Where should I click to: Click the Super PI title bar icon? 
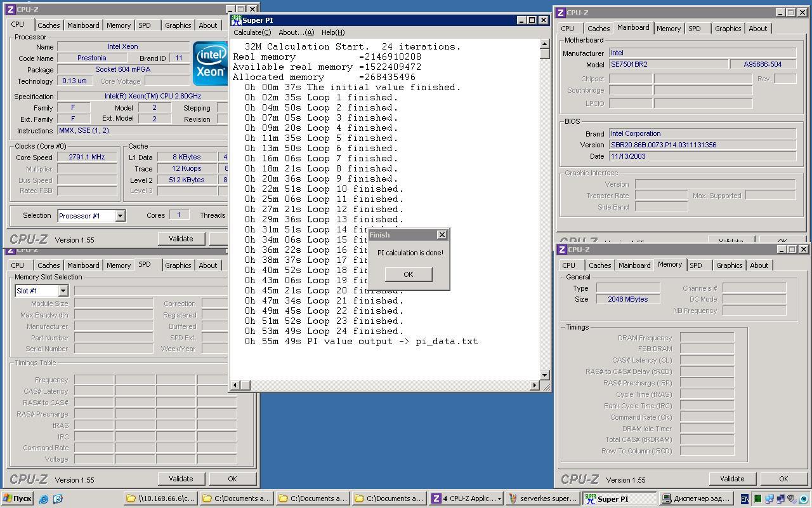[236, 20]
